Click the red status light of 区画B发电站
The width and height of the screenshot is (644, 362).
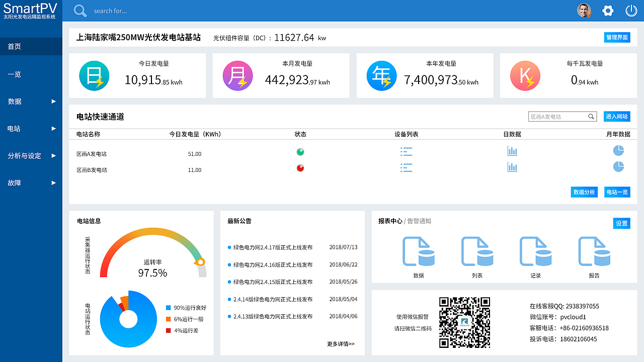coord(300,168)
